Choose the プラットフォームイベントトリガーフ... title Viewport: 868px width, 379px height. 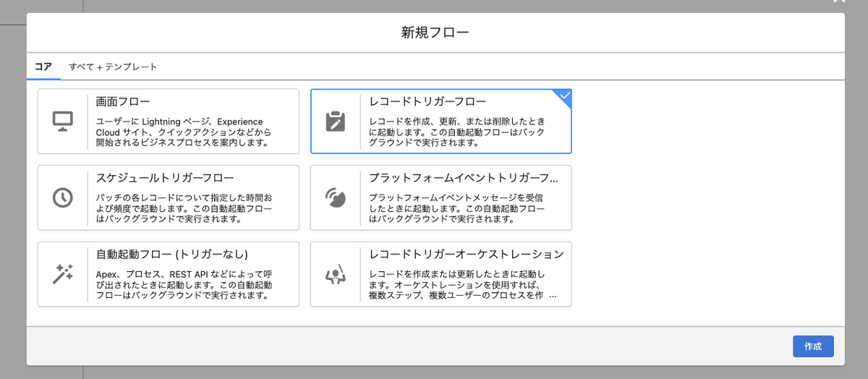click(x=464, y=178)
